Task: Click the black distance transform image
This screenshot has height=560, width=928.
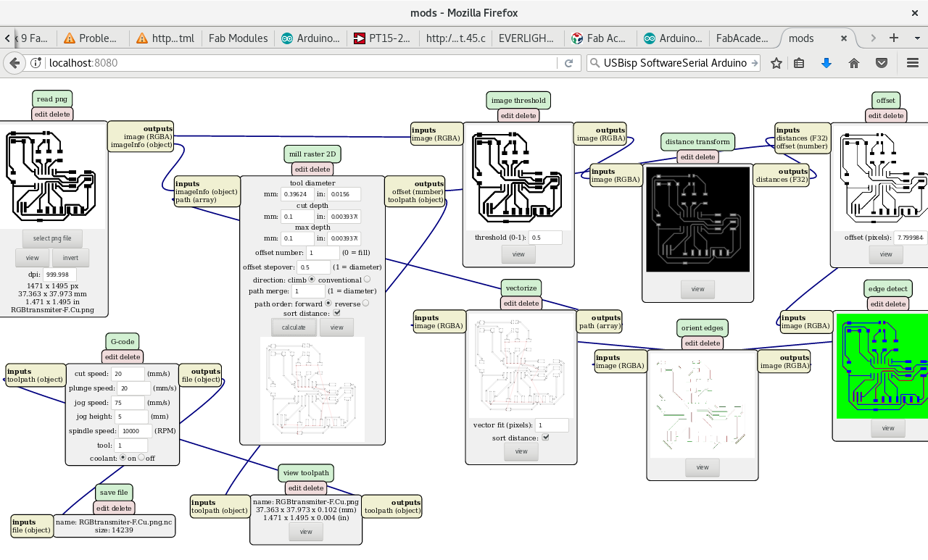Action: (697, 220)
